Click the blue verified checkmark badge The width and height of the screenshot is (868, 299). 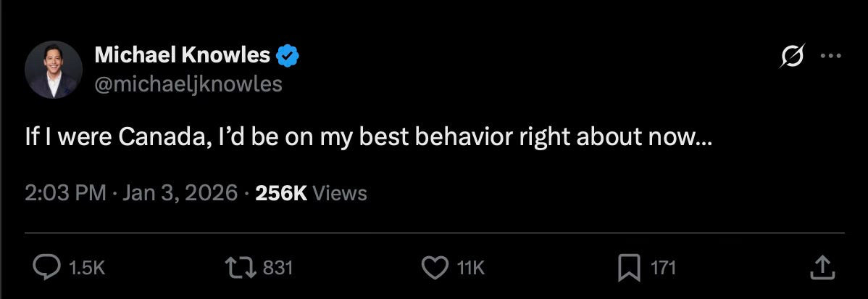click(x=288, y=54)
